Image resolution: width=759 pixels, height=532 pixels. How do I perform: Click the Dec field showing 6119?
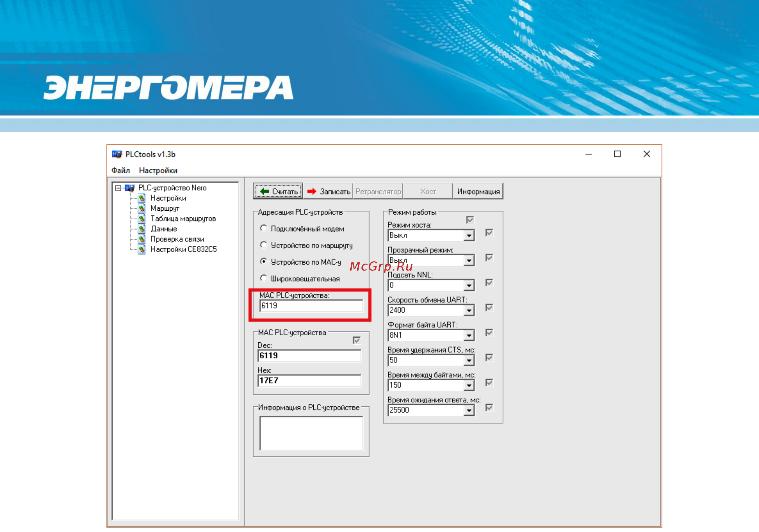[310, 356]
